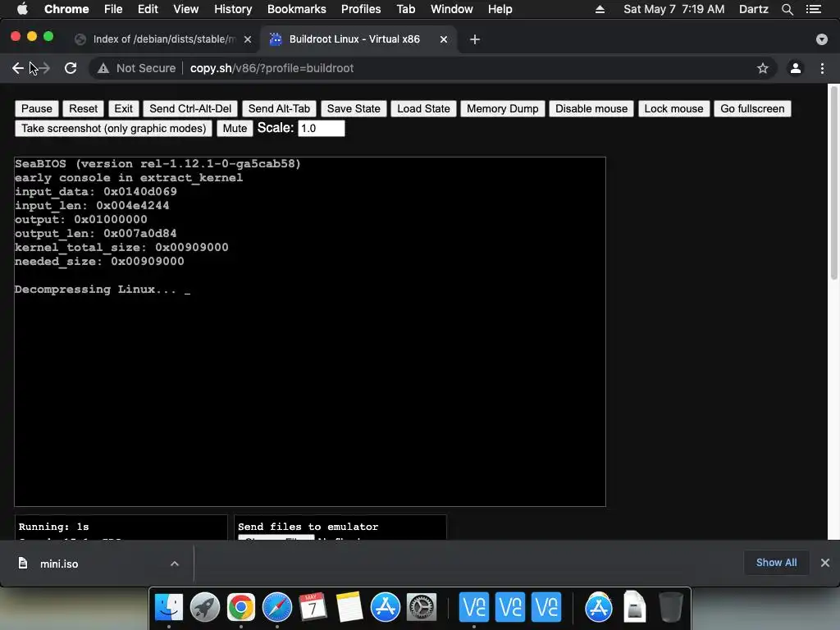Open the disk image file in Dock

pyautogui.click(x=634, y=607)
